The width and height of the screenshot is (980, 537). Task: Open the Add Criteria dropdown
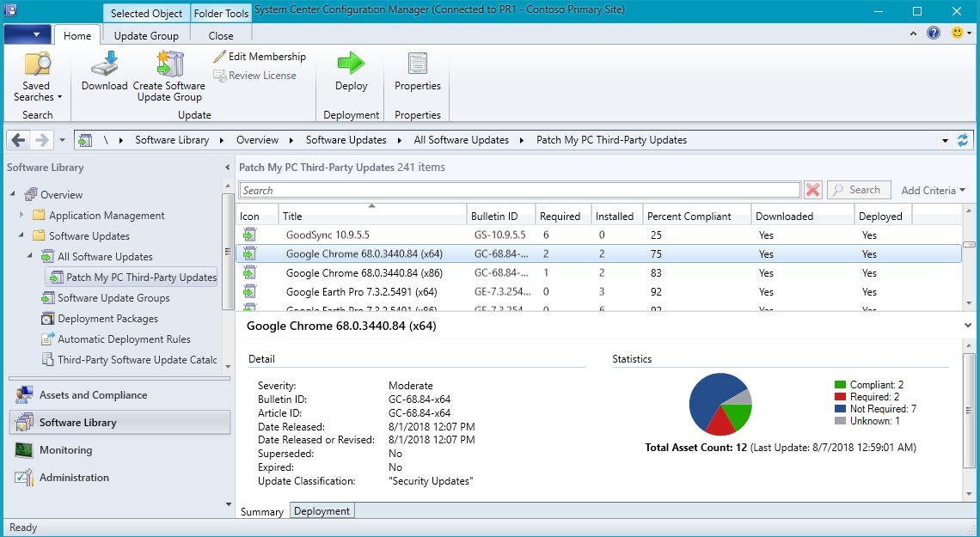click(933, 190)
